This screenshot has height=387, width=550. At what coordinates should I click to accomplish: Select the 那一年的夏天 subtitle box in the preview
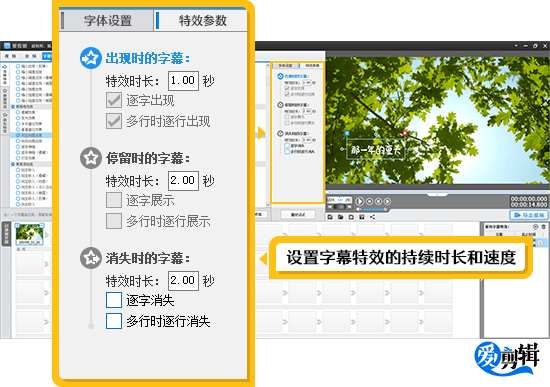375,150
